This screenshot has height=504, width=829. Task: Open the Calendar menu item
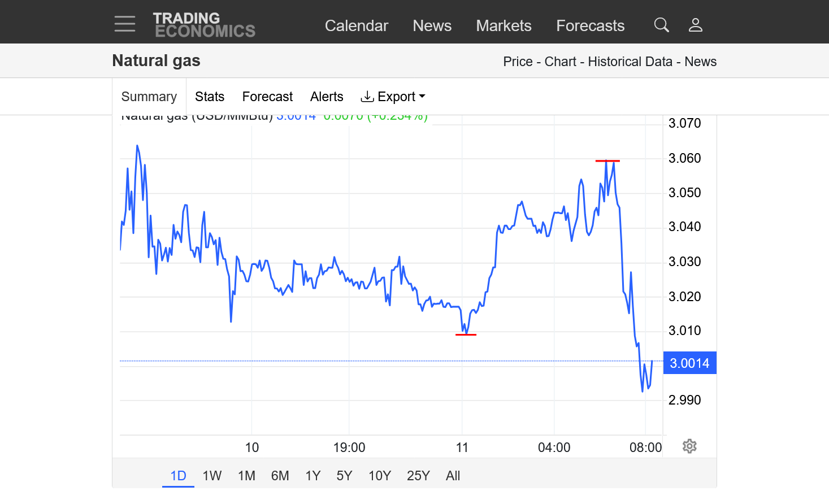(356, 25)
